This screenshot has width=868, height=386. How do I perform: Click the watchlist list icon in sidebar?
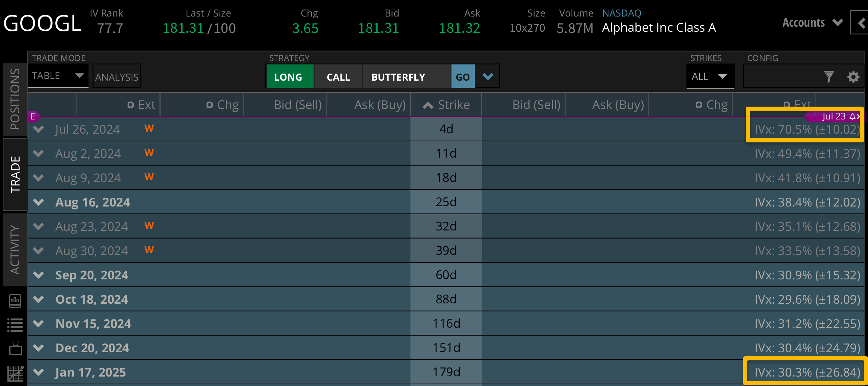[x=15, y=325]
